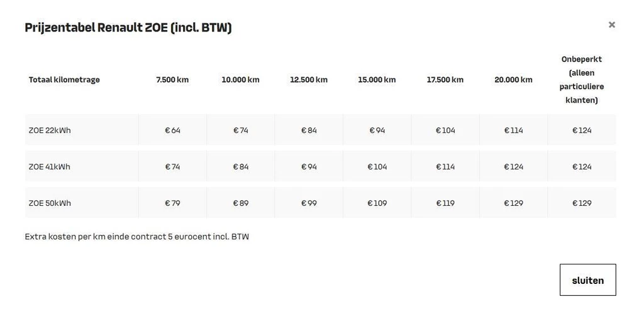Click the 20.000 km column header
644x311 pixels.
coord(513,79)
